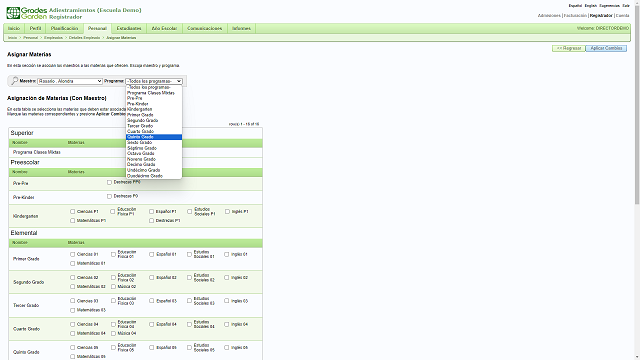Click the Salir logout link
This screenshot has width=640, height=360.
[626, 6]
